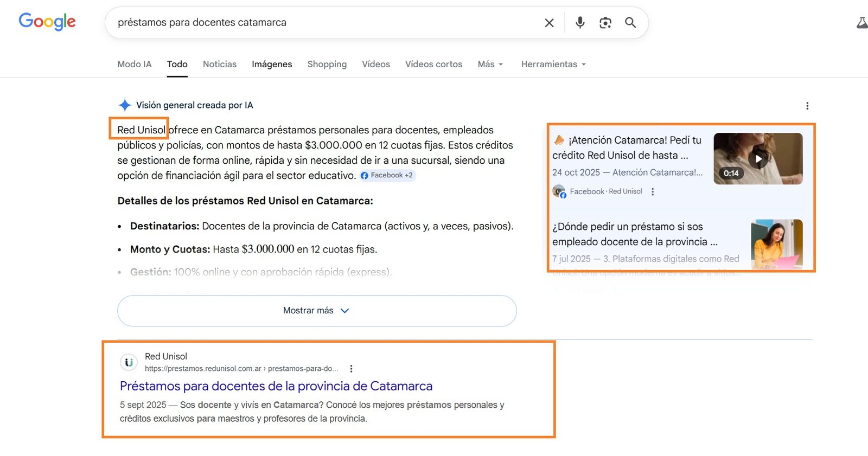
Task: Click the Facebook +2 source chip
Action: click(x=387, y=175)
